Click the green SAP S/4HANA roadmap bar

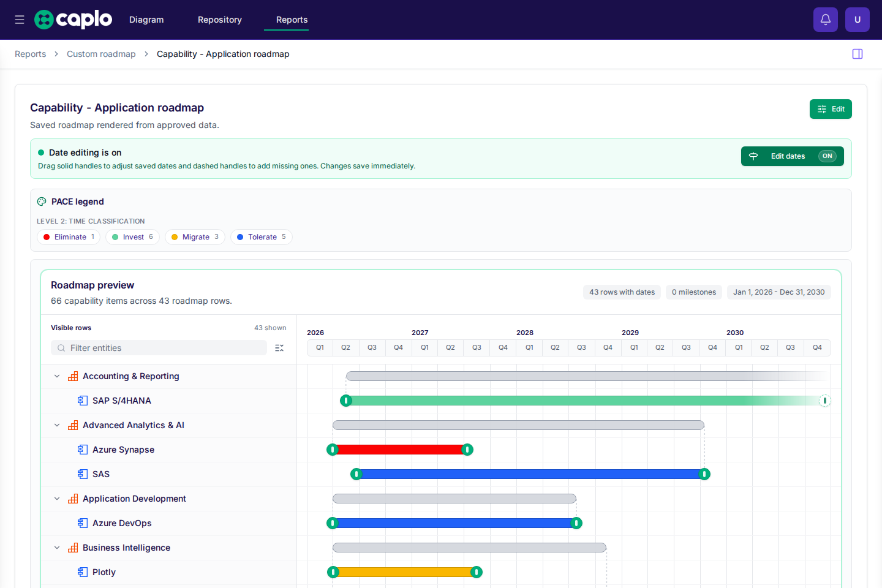coord(586,401)
